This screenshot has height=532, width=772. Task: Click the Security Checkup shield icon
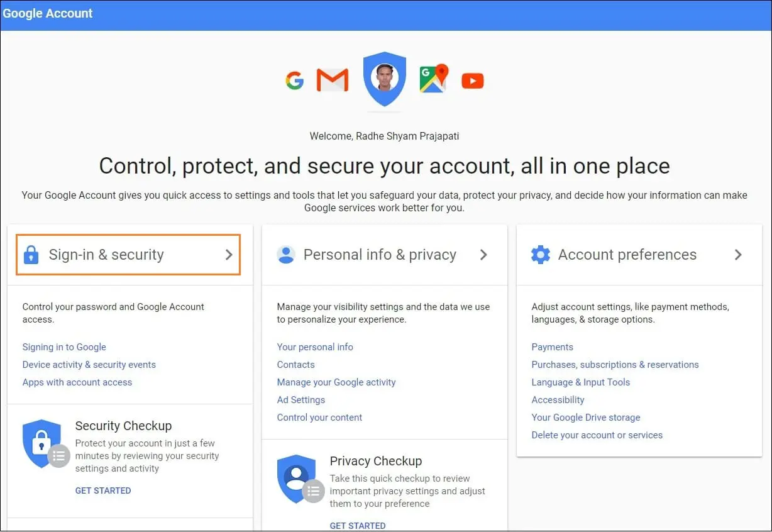42,443
